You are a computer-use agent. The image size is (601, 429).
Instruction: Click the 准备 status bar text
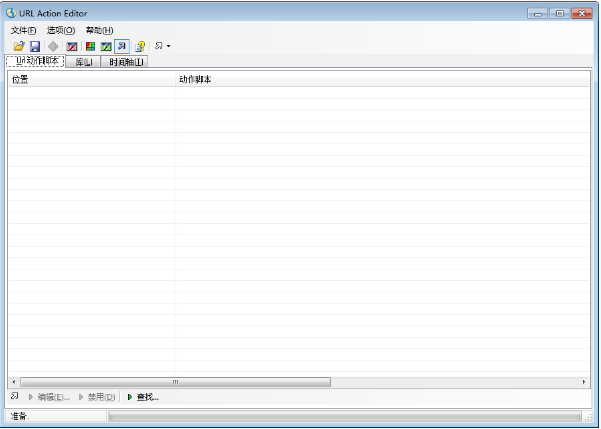pos(20,416)
